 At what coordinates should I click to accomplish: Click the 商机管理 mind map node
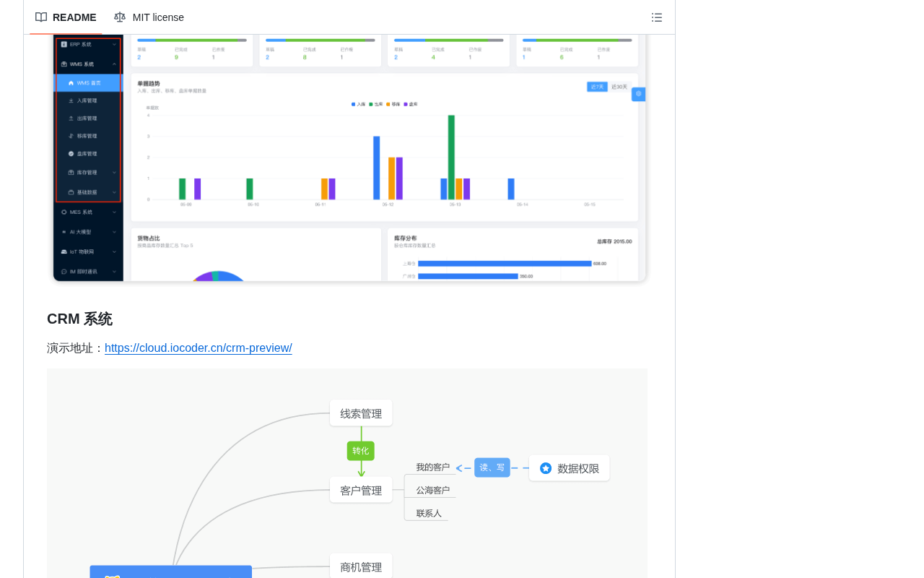[361, 567]
